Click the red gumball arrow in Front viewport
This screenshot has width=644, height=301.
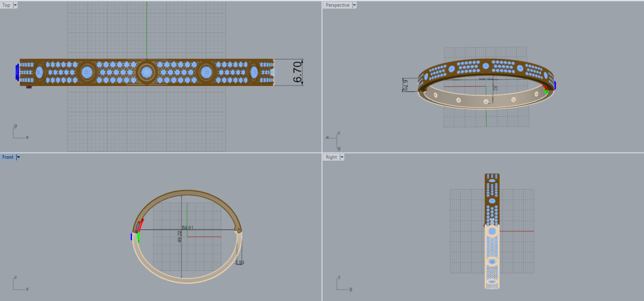[x=141, y=222]
